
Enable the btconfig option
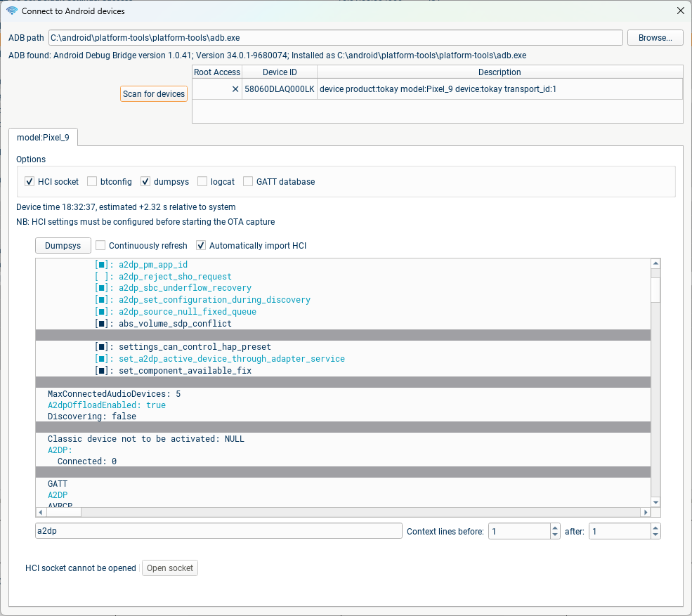point(92,182)
